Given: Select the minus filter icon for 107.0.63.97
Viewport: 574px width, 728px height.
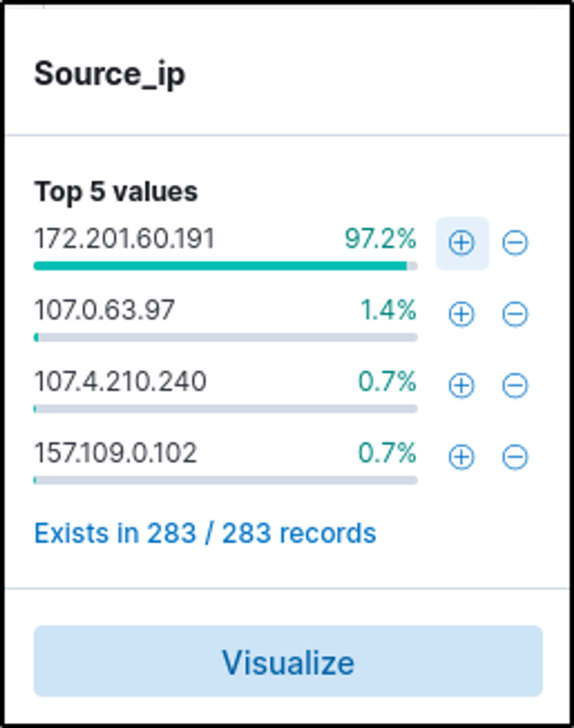Looking at the screenshot, I should pyautogui.click(x=515, y=313).
